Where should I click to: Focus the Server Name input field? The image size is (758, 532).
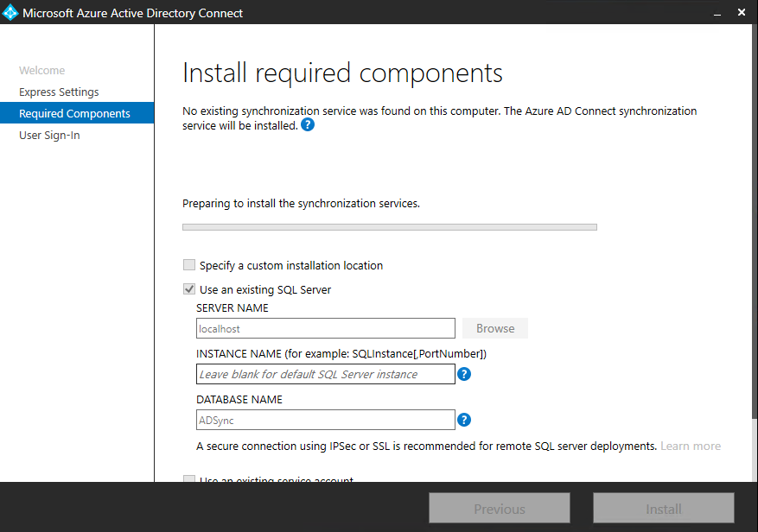[x=326, y=328]
